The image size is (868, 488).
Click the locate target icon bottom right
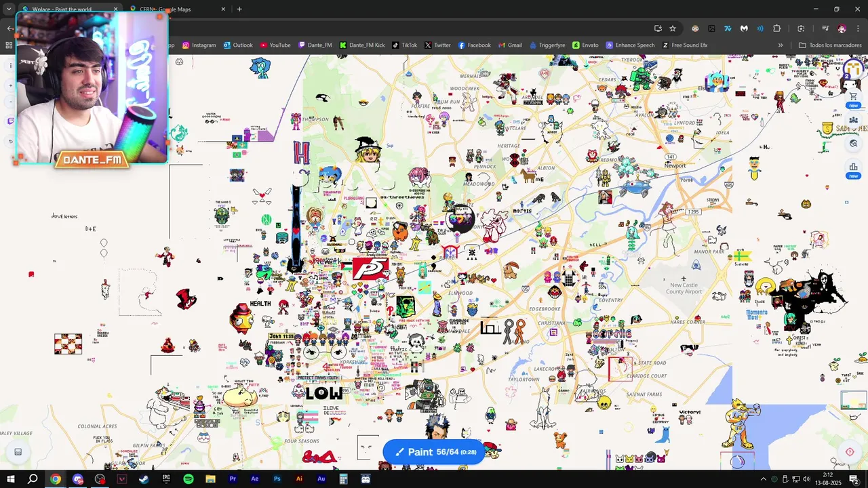(x=850, y=452)
